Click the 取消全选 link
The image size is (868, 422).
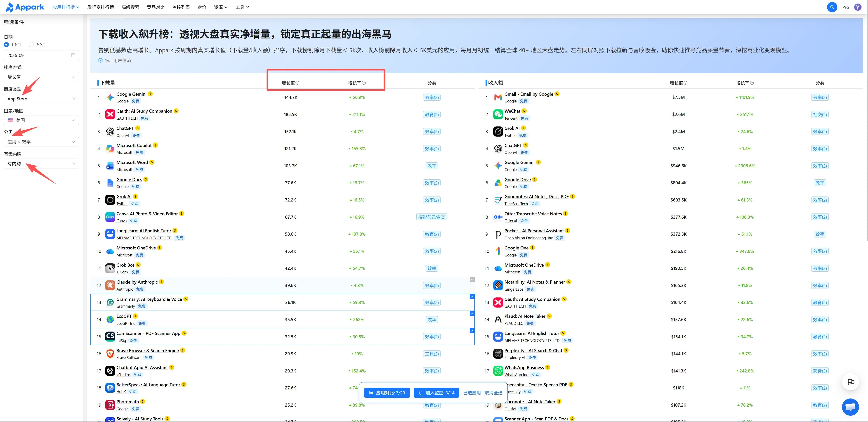click(493, 393)
